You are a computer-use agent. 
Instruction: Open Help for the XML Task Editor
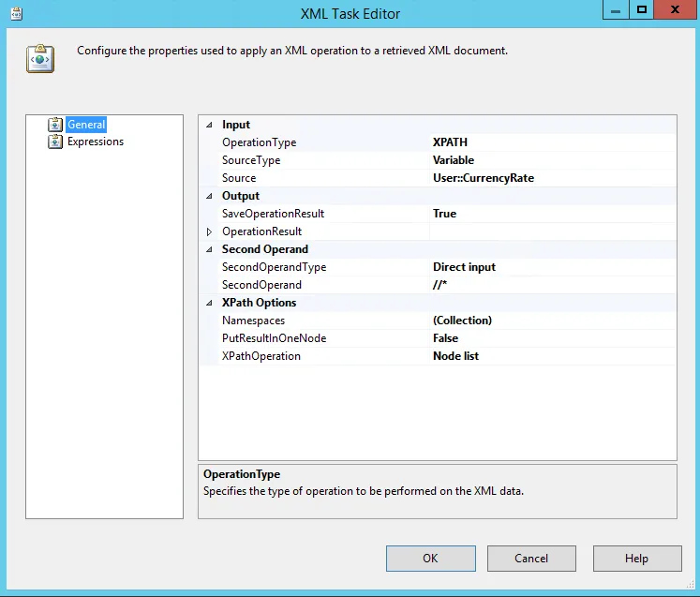tap(637, 559)
